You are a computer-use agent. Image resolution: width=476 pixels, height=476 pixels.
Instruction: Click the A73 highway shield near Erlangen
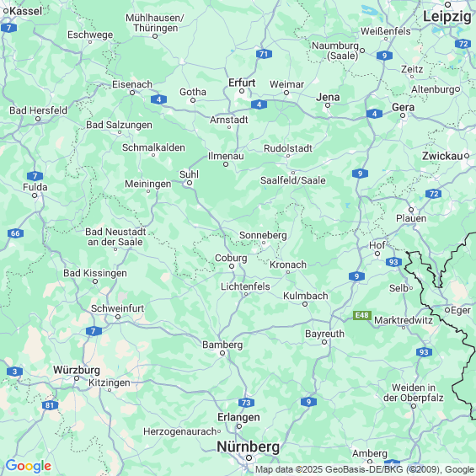[246, 403]
